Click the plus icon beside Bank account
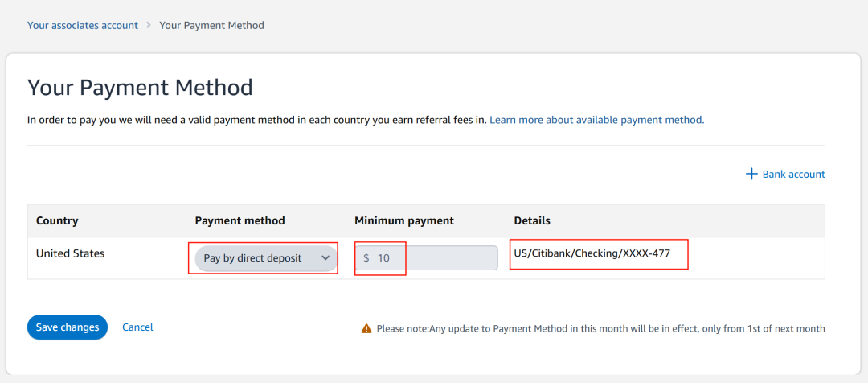Image resolution: width=868 pixels, height=383 pixels. [x=751, y=174]
